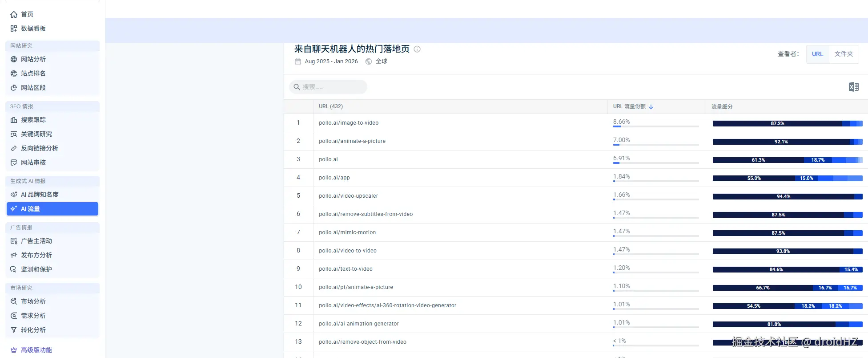This screenshot has width=868, height=358.
Task: Click URL pollo.ai/video-upscaler
Action: pos(348,196)
